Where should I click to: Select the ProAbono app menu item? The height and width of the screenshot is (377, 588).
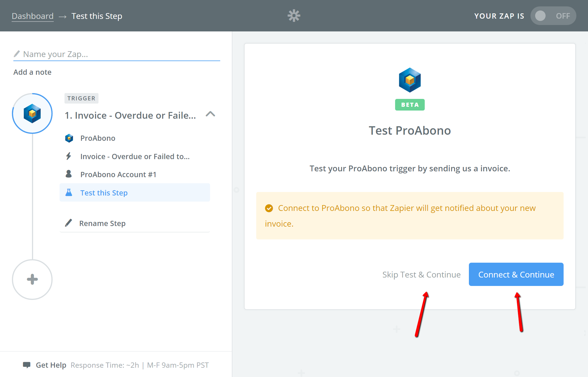coord(135,138)
